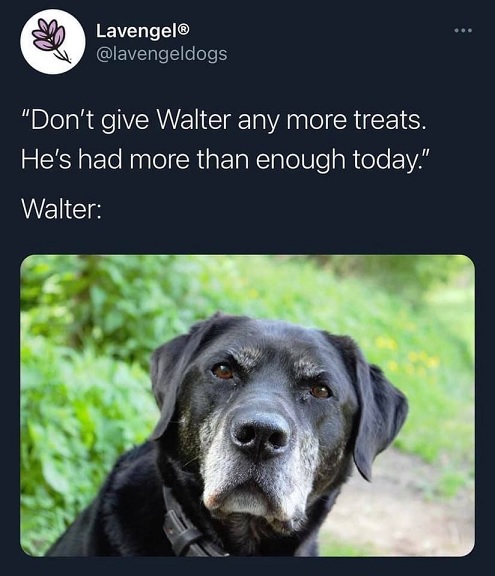Screen dimensions: 495x576
Task: Click the dog's brown eye under the raised brow
Action: pyautogui.click(x=223, y=370)
